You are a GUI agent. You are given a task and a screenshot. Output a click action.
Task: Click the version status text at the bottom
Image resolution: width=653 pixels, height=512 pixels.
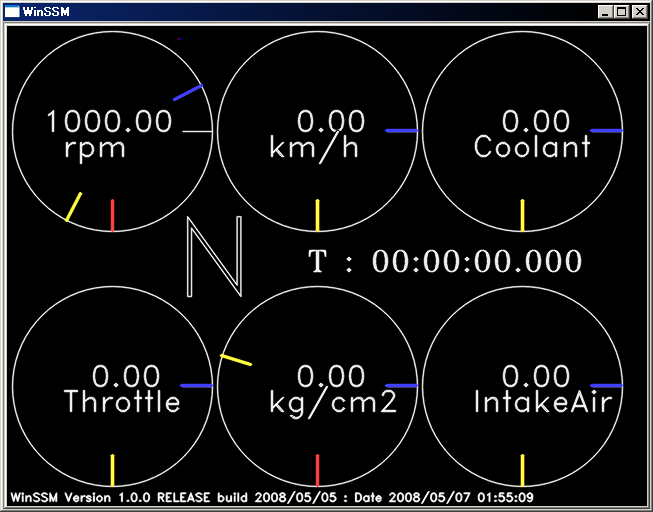(271, 497)
